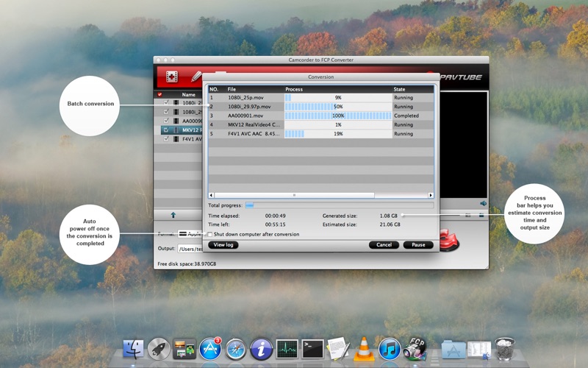Screen dimensions: 588x368
Task: Click the 1% process cell of MKV12
Action: [338, 124]
